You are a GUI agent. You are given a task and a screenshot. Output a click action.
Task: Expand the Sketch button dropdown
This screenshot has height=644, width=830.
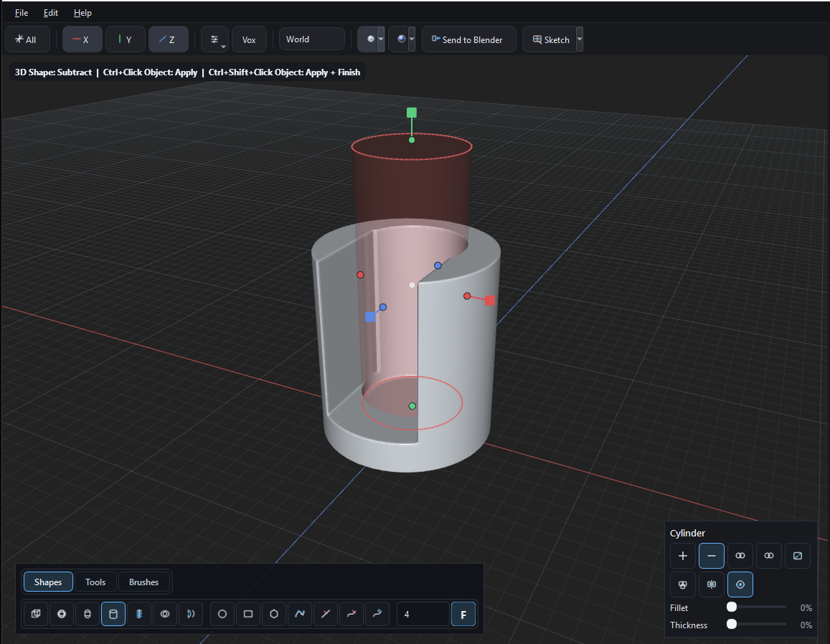578,39
